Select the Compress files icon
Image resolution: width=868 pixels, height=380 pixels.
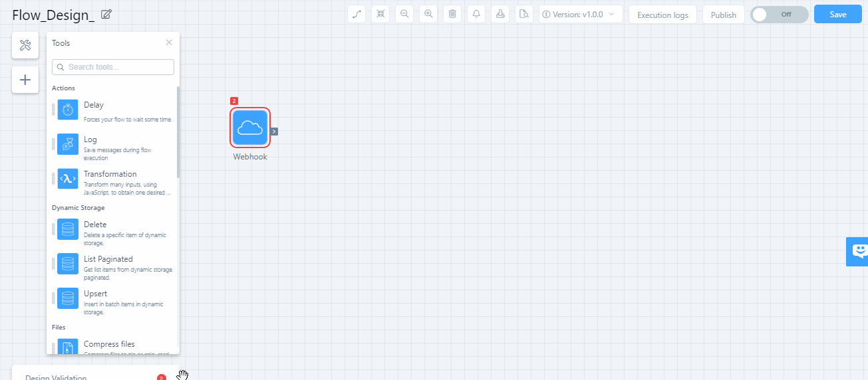pyautogui.click(x=68, y=347)
